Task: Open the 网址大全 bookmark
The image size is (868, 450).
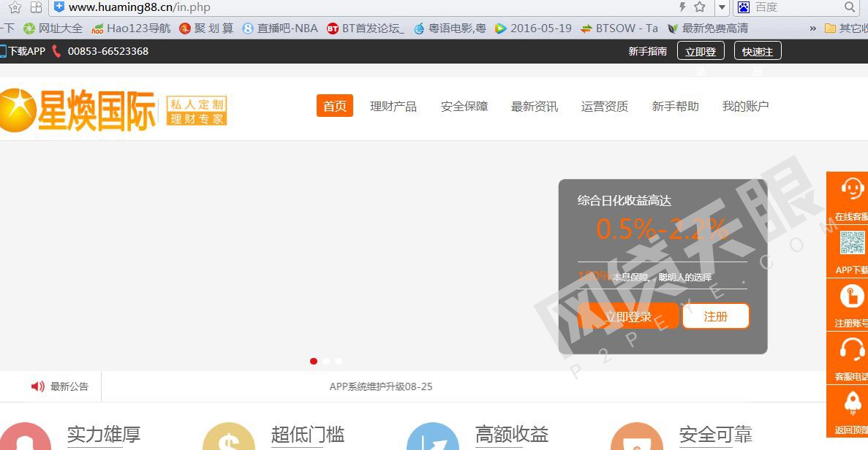Action: [53, 28]
